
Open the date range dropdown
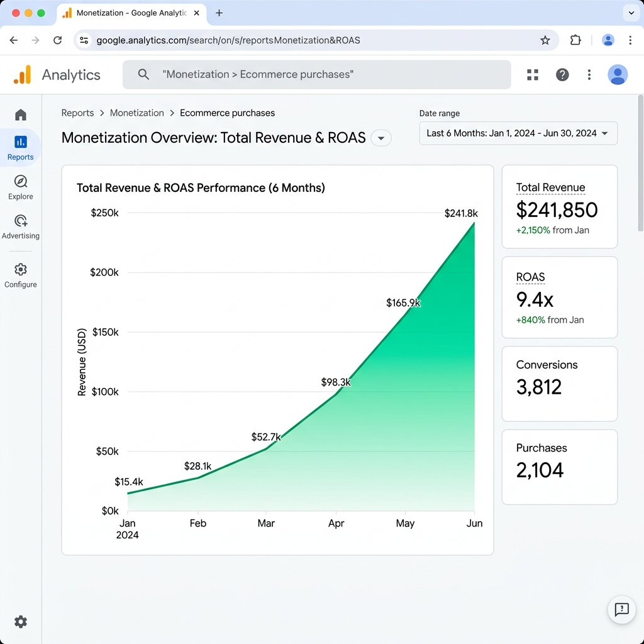(518, 133)
